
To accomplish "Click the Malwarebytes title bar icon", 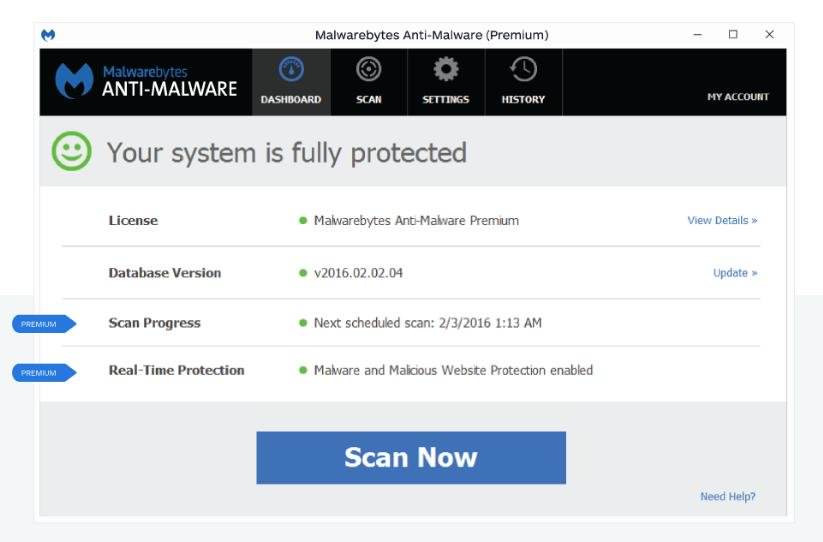I will coord(48,35).
